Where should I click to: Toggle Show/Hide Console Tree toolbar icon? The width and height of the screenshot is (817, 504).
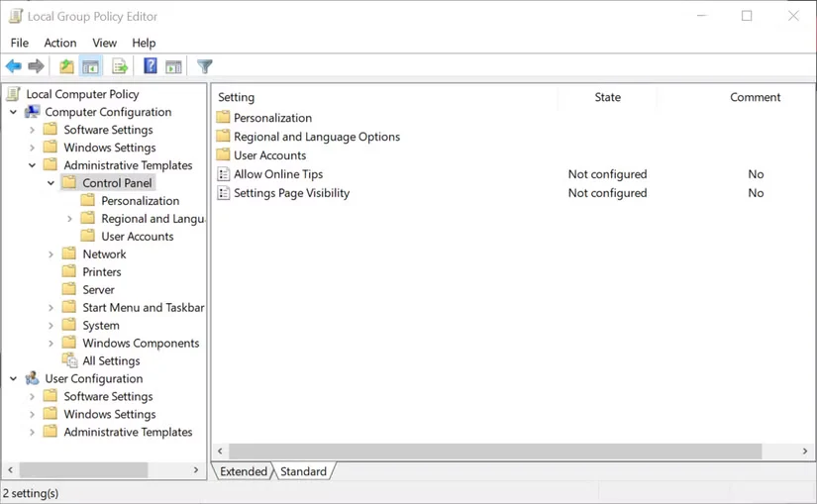point(90,66)
